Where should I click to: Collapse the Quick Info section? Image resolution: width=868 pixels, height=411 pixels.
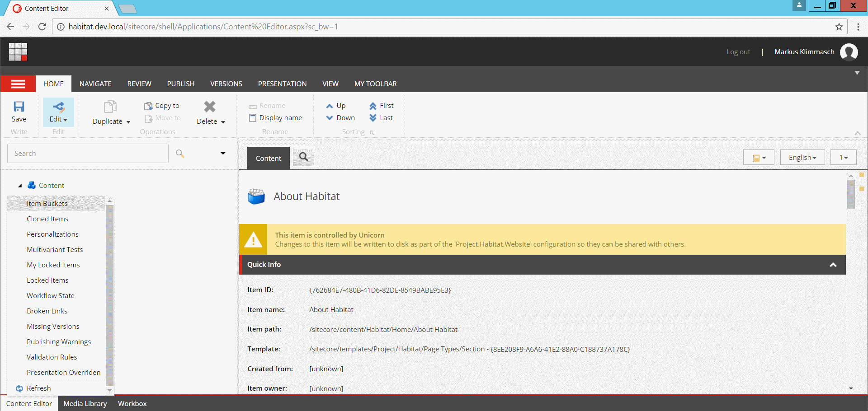pos(833,265)
